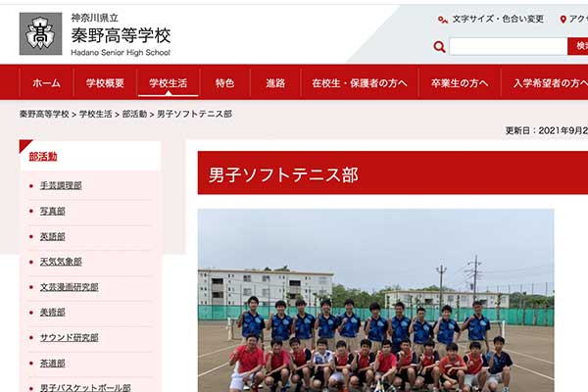Open the サウンド研究部 sidebar link
The height and width of the screenshot is (392, 588).
click(70, 337)
